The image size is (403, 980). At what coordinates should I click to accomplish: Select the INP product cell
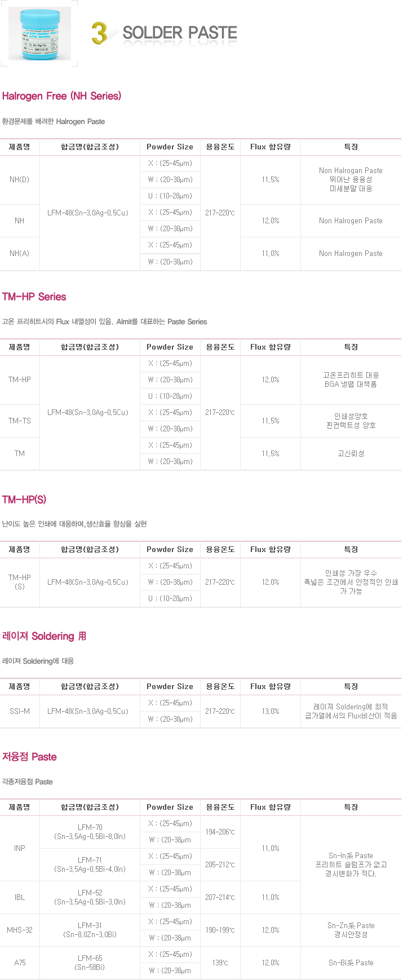click(x=20, y=849)
